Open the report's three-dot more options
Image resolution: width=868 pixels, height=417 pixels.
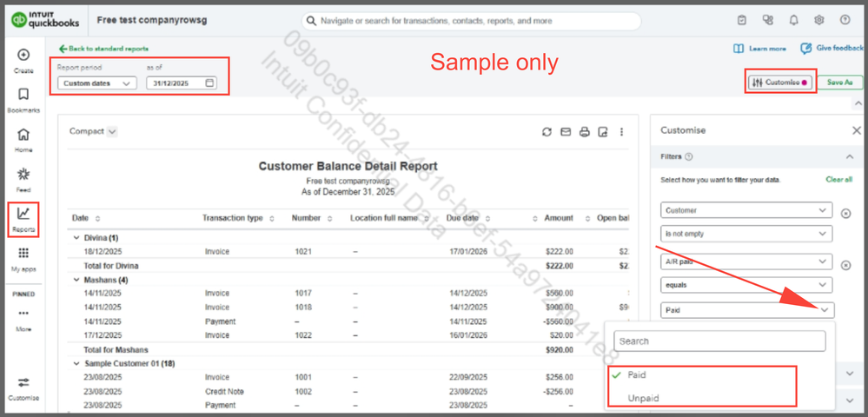(621, 132)
